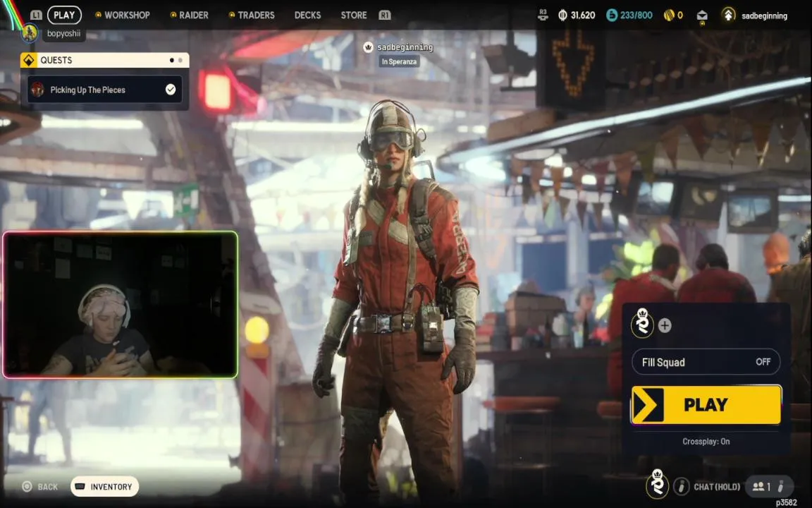
Task: Click the squad leader emblem in play panel
Action: pyautogui.click(x=642, y=324)
